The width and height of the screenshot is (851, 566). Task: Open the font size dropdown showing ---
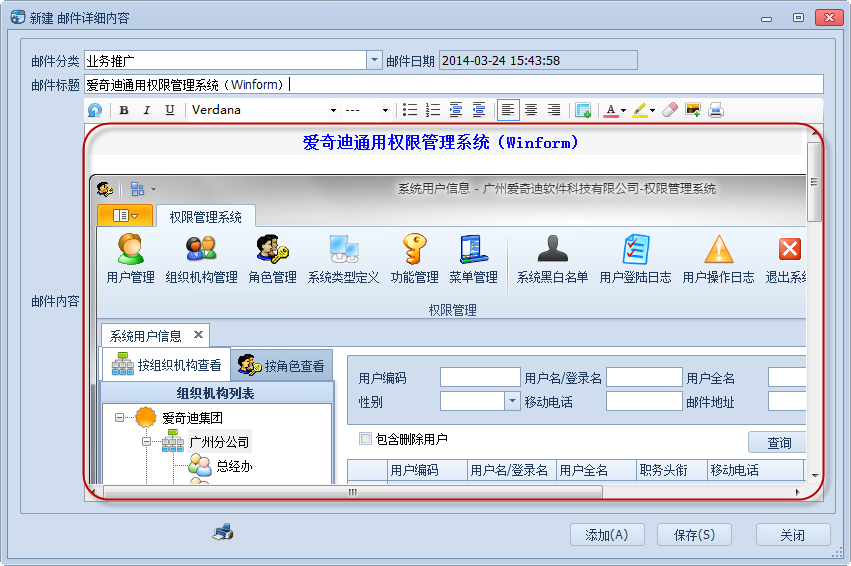pyautogui.click(x=385, y=111)
